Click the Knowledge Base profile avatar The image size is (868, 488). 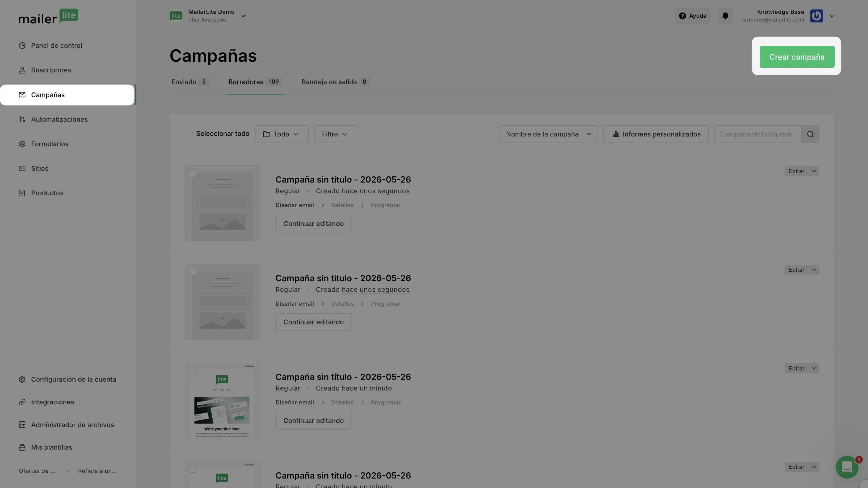[x=816, y=16]
